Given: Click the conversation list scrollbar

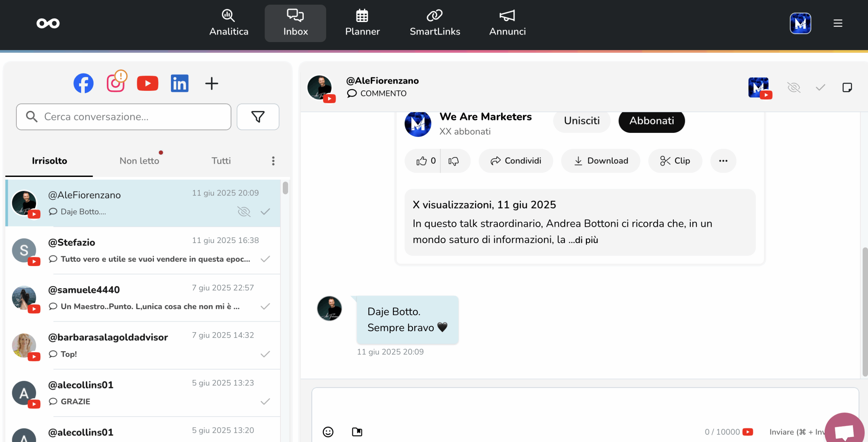Looking at the screenshot, I should point(285,188).
